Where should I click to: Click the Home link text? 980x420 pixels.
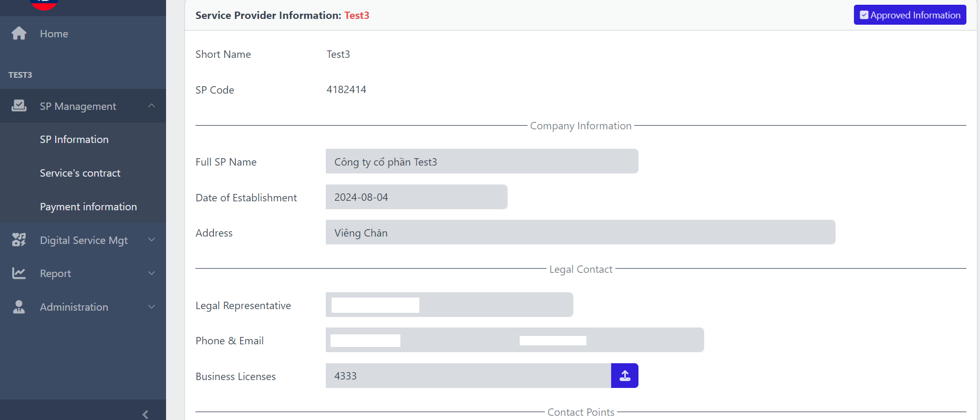54,34
